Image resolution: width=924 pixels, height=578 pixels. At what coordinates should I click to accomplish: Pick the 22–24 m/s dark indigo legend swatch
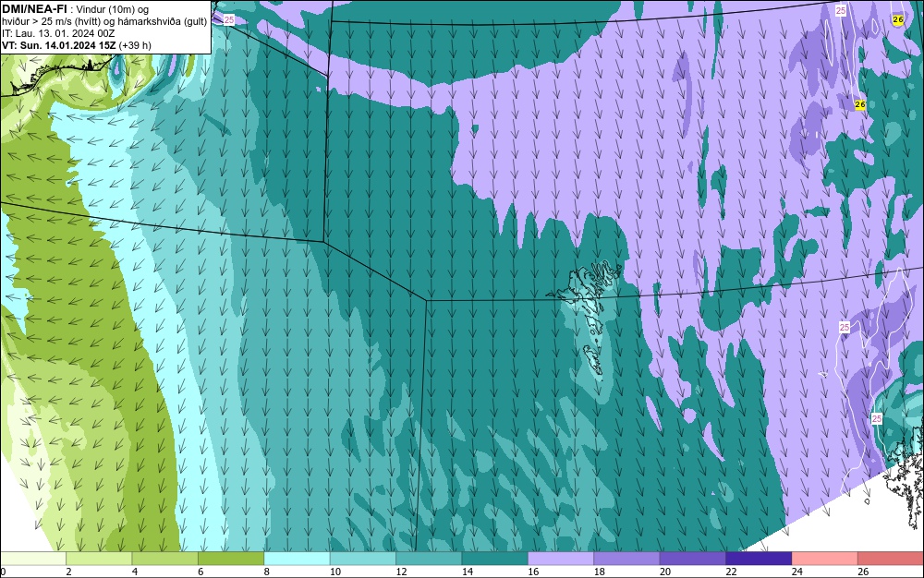point(759,559)
